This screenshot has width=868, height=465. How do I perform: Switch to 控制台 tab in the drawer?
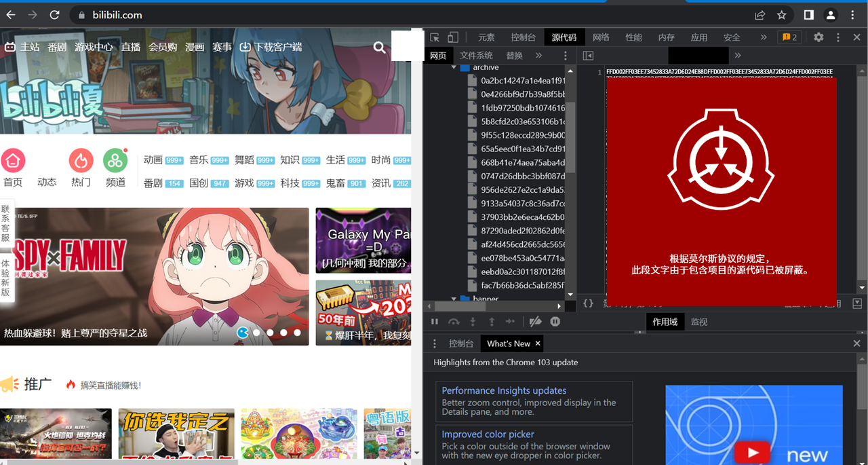[461, 343]
